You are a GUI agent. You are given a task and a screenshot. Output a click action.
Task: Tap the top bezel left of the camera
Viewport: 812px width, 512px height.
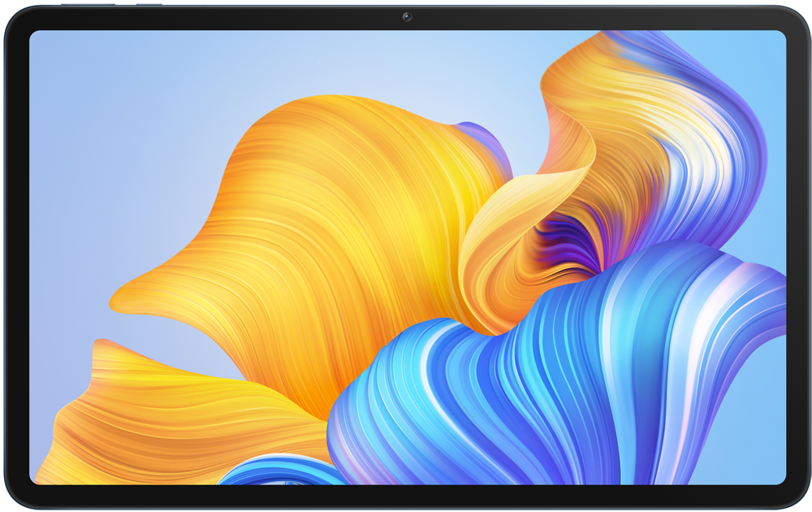pyautogui.click(x=244, y=16)
